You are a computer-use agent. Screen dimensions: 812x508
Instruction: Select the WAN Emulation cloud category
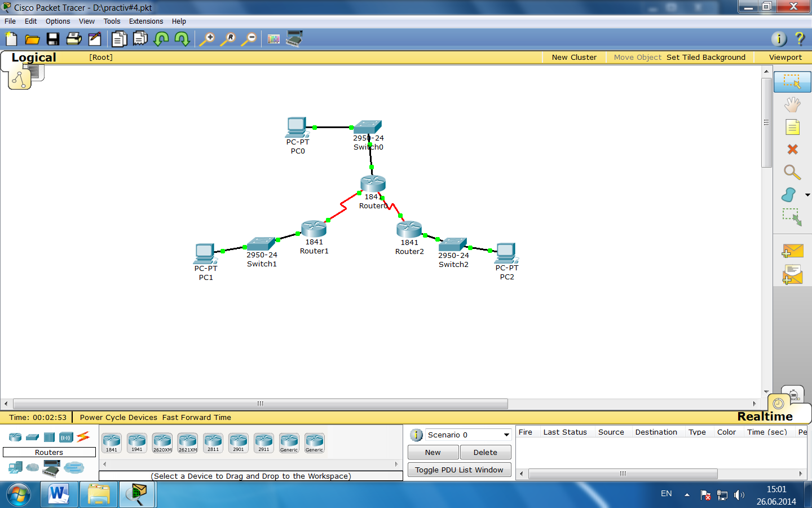point(33,467)
